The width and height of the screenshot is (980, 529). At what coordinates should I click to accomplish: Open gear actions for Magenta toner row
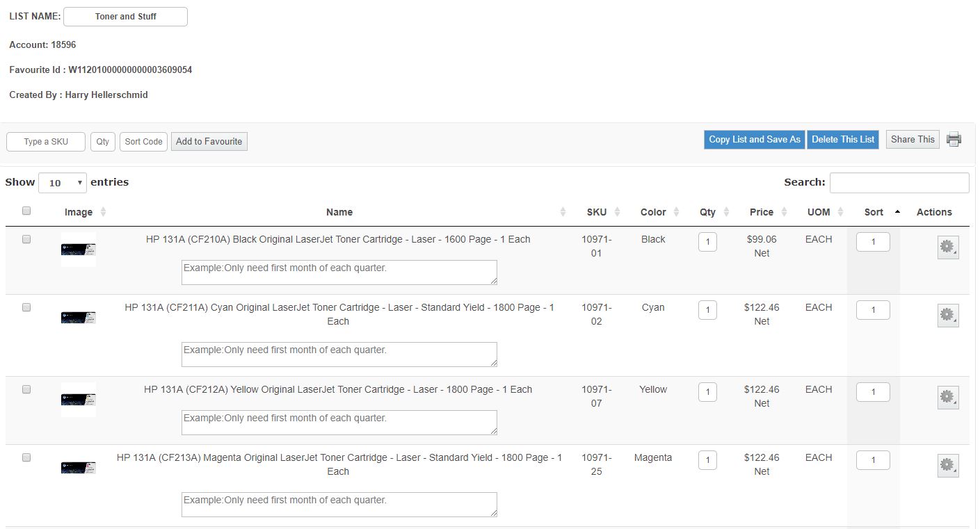click(948, 466)
